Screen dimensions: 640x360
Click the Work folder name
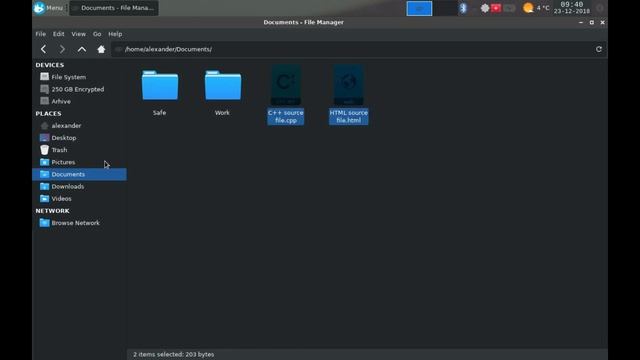tap(222, 113)
